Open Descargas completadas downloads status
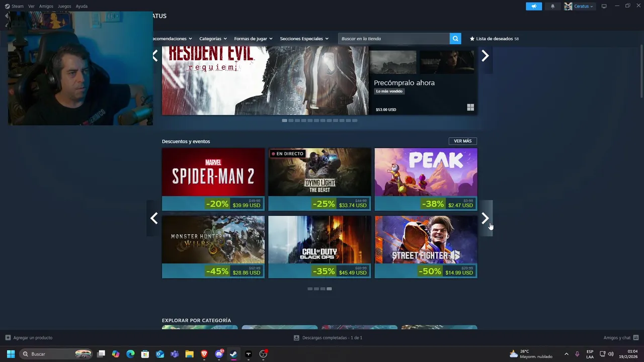The width and height of the screenshot is (644, 362). [328, 338]
